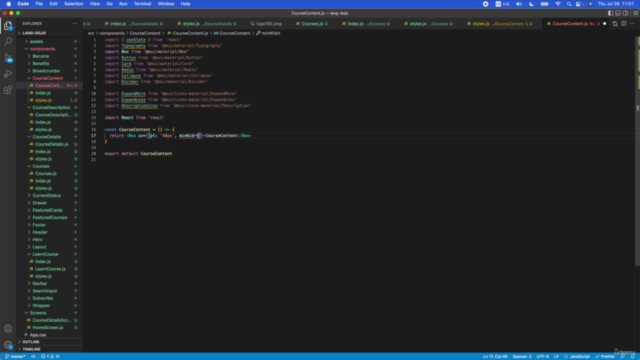This screenshot has width=640, height=360.
Task: Expand the TIMELINE section
Action: click(31, 349)
